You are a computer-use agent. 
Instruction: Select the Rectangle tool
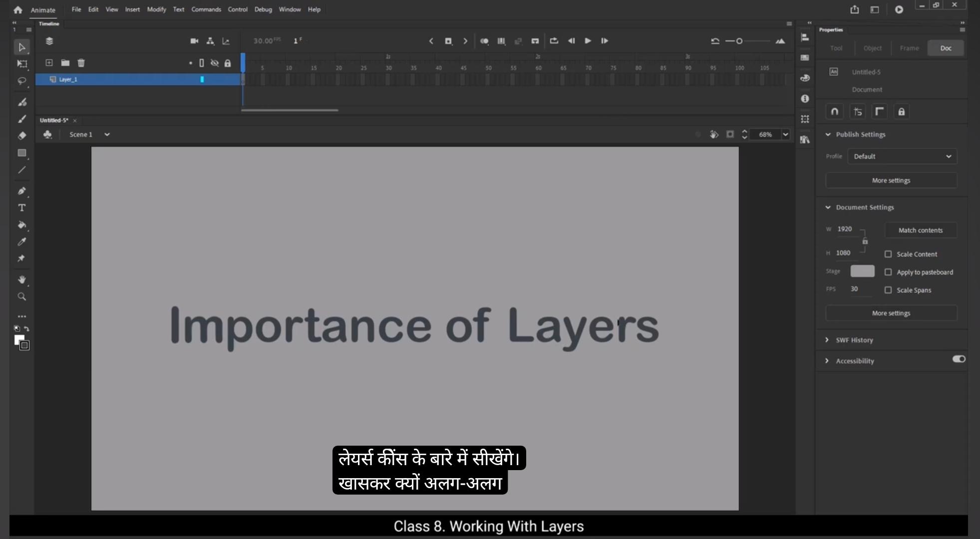(21, 153)
